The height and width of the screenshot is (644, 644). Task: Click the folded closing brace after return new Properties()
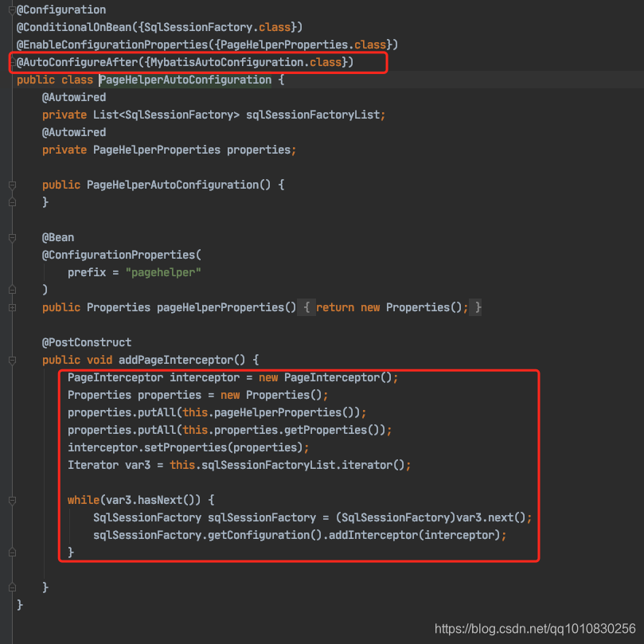[477, 307]
